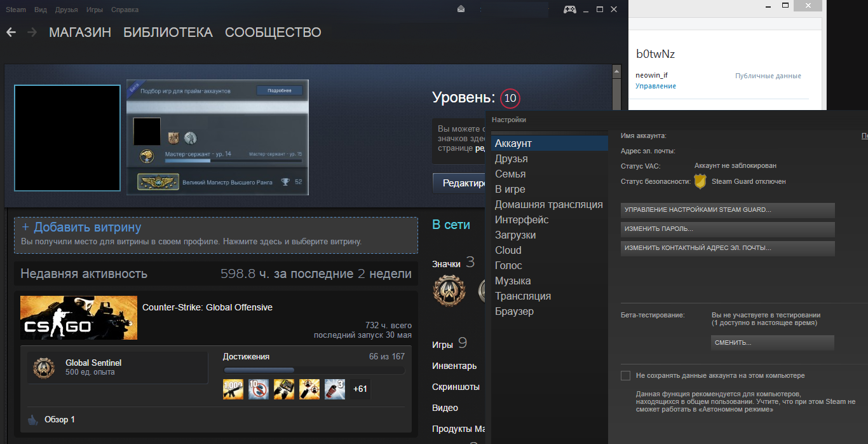Click the Изменить пароль button
The image size is (868, 444).
pos(728,229)
